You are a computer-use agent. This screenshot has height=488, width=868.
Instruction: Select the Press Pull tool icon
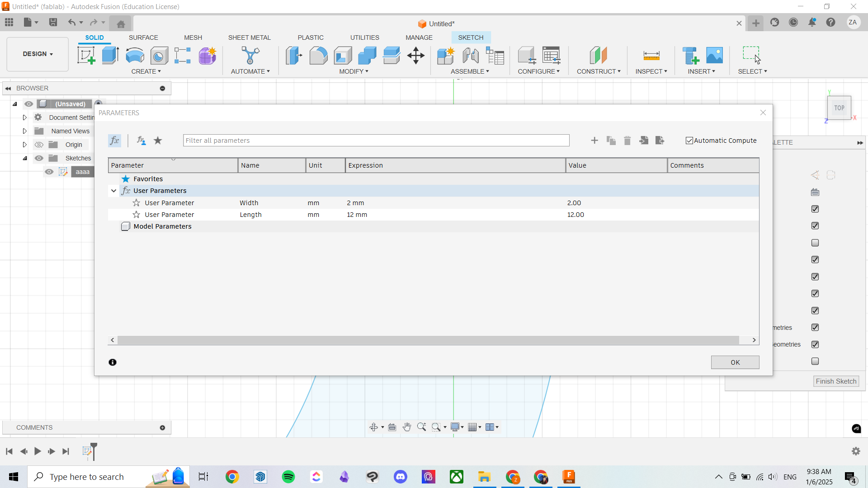[x=294, y=56]
